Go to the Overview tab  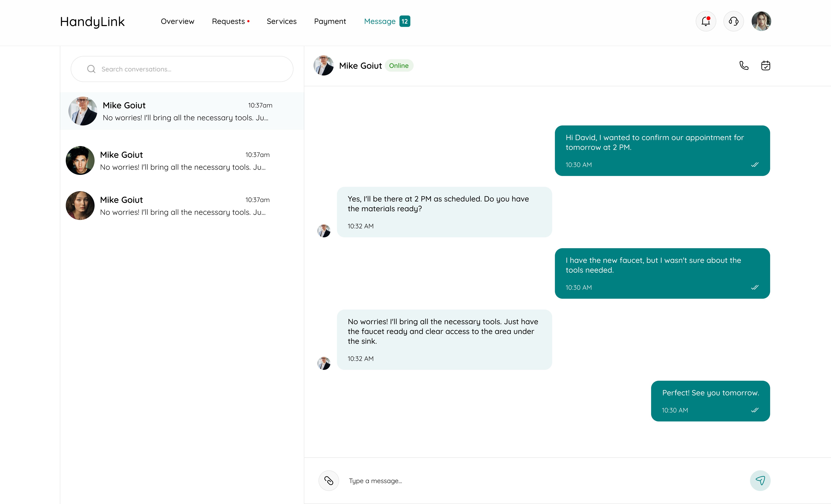[x=177, y=21]
